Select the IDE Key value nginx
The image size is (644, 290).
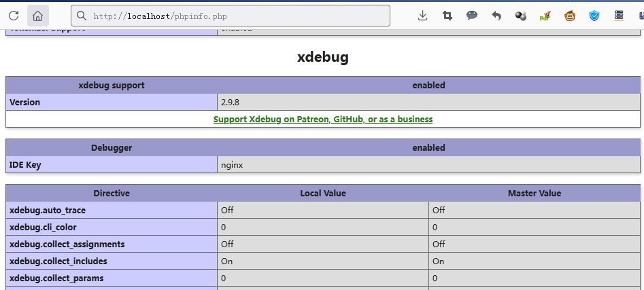[x=232, y=165]
